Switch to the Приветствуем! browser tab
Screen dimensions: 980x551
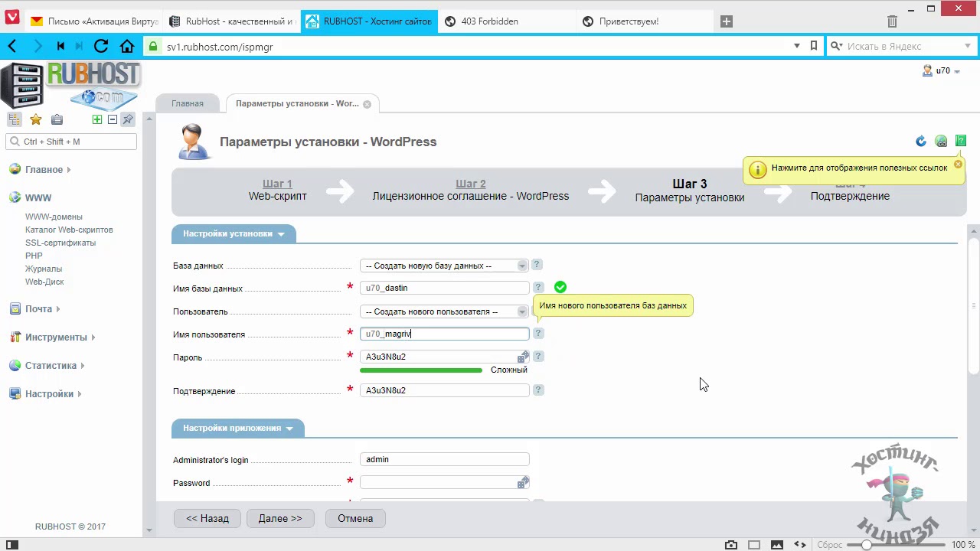point(643,21)
